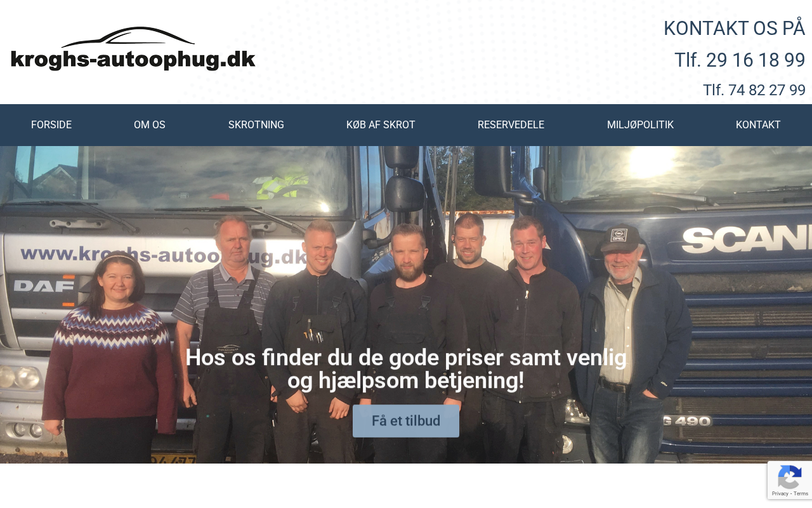Click phone number 74 82 27 99
Image resolution: width=812 pixels, height=508 pixels.
(754, 90)
